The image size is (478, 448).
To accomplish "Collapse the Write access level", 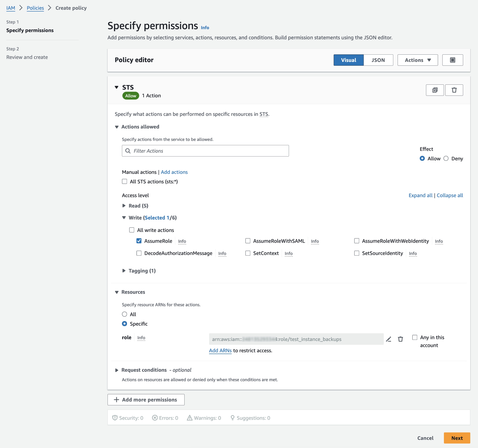I will [x=124, y=218].
